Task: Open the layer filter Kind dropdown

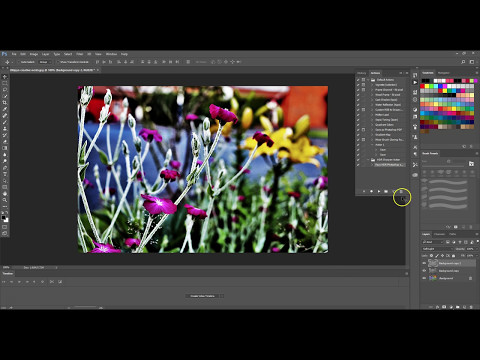Action: click(432, 242)
